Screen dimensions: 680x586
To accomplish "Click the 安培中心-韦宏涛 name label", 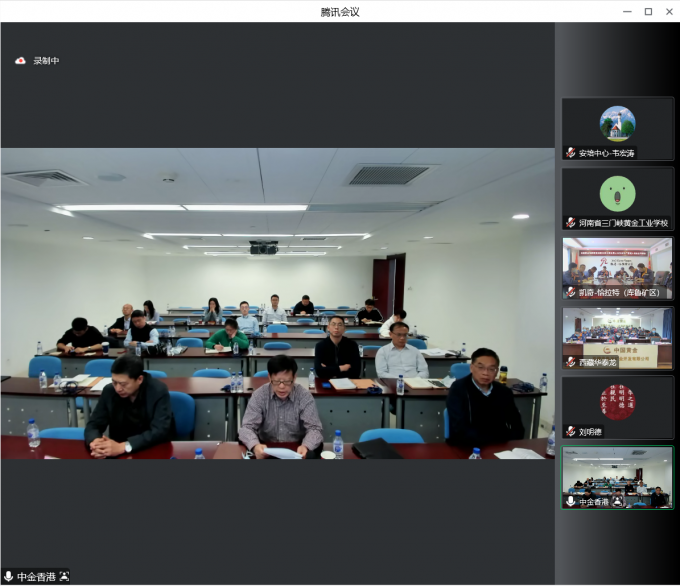I will tap(606, 153).
